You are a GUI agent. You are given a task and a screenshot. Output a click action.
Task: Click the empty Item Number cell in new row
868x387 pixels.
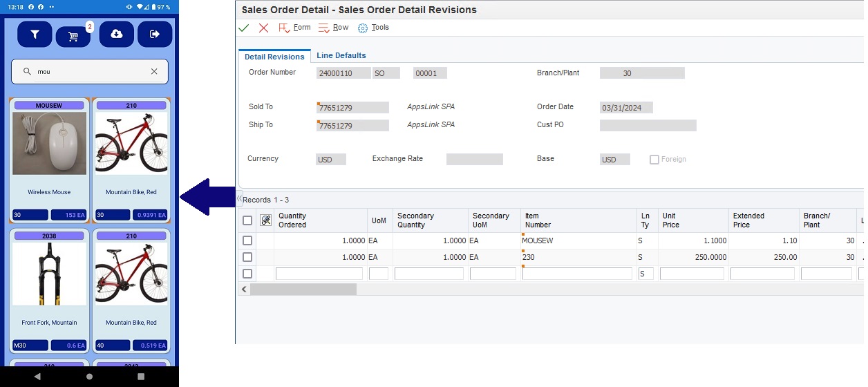click(577, 274)
